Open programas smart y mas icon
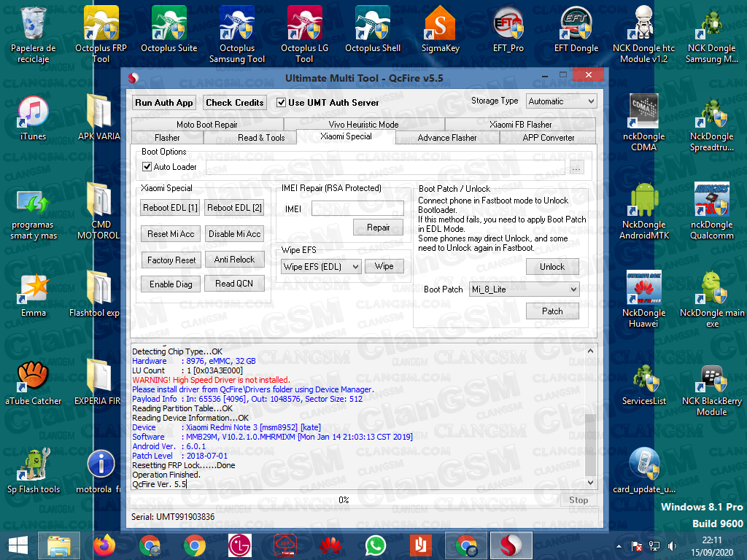Image resolution: width=747 pixels, height=560 pixels. coord(34,215)
